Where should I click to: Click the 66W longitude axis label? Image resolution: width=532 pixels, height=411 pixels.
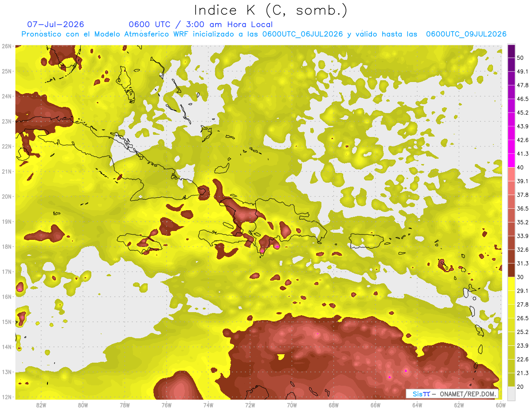click(376, 405)
